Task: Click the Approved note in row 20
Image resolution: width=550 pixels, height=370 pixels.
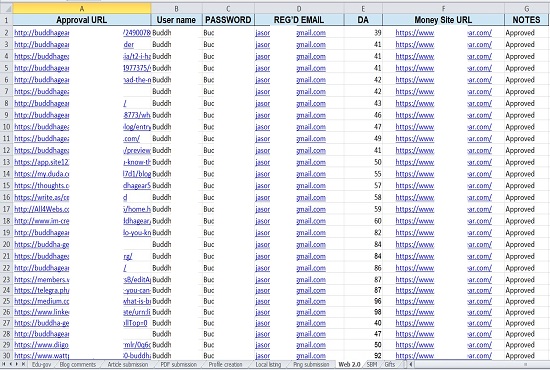Action: [x=520, y=244]
